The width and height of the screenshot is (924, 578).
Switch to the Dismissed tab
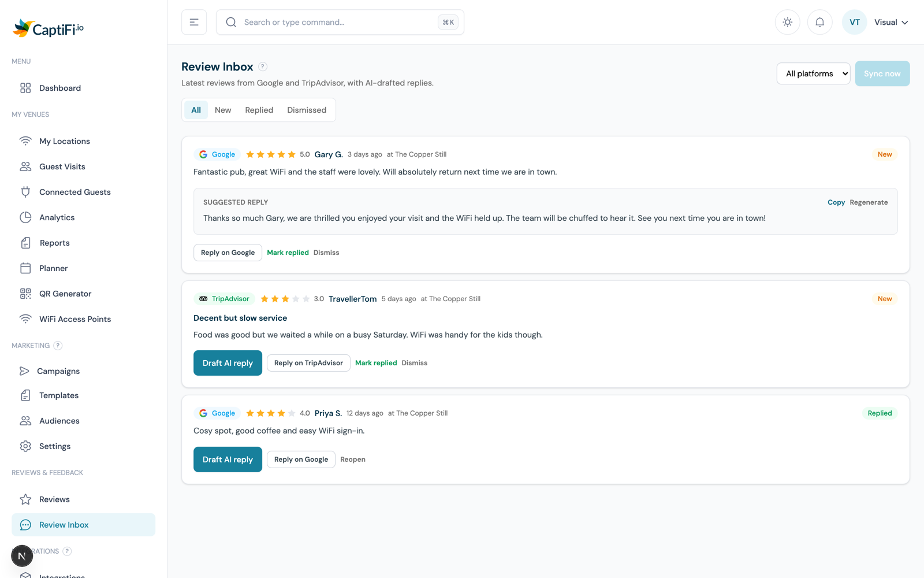click(307, 110)
